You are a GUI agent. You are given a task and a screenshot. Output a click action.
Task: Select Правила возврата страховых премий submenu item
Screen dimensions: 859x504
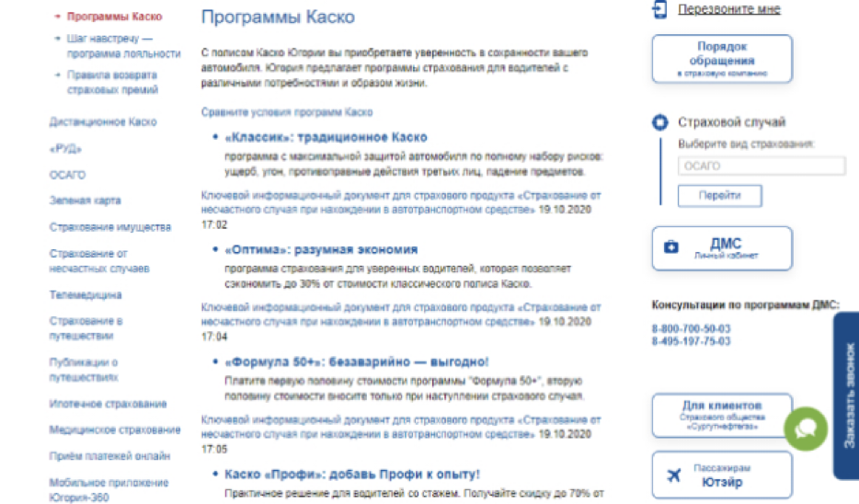[x=111, y=83]
